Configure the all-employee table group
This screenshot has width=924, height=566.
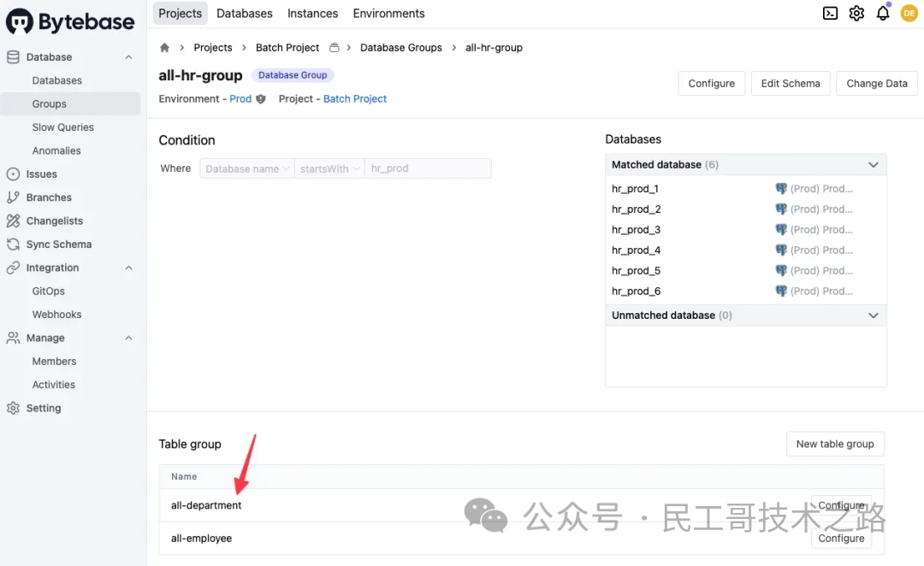point(841,539)
